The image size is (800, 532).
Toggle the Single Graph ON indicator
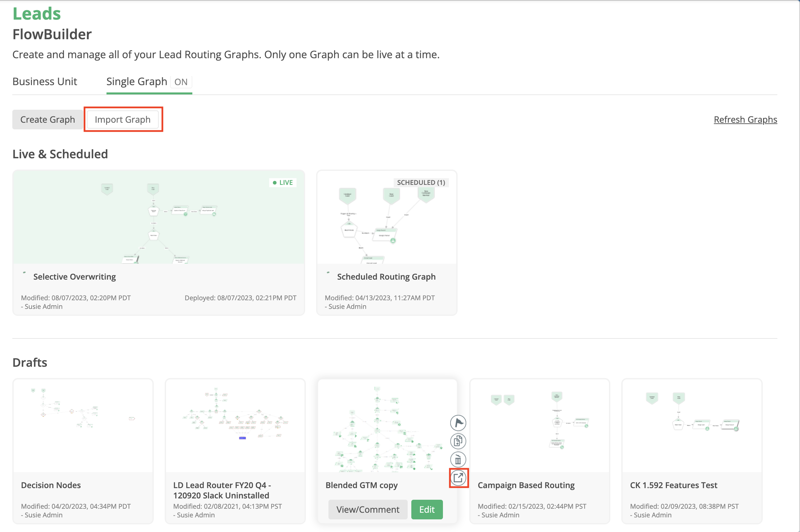(x=181, y=82)
